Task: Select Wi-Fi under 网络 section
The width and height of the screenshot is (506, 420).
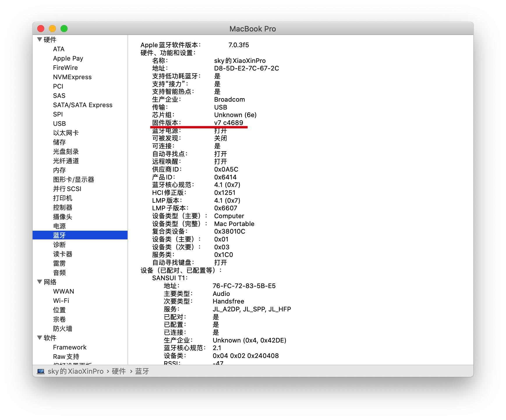Action: point(61,300)
